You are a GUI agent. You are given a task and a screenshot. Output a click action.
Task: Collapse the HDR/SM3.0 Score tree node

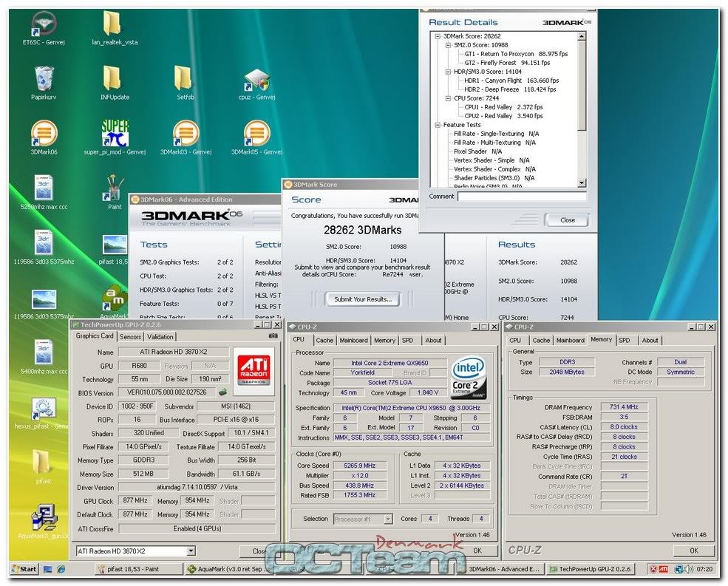point(448,72)
